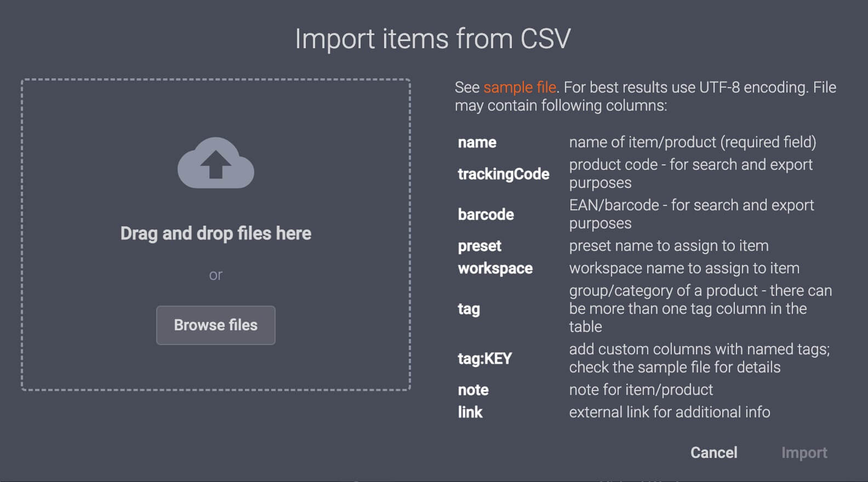Click the disabled Import button
Image resolution: width=868 pixels, height=482 pixels.
(x=804, y=452)
